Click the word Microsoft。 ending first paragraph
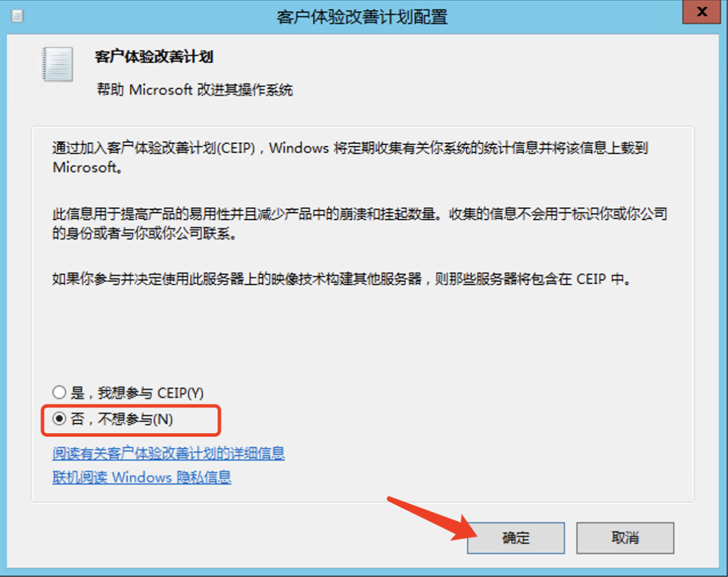This screenshot has height=577, width=728. (87, 168)
